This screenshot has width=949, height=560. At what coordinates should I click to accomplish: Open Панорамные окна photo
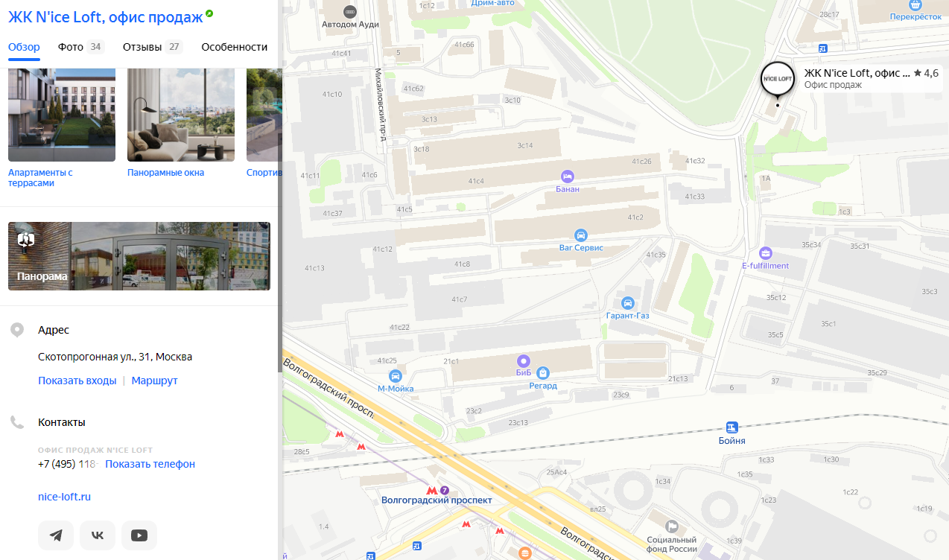[181, 115]
